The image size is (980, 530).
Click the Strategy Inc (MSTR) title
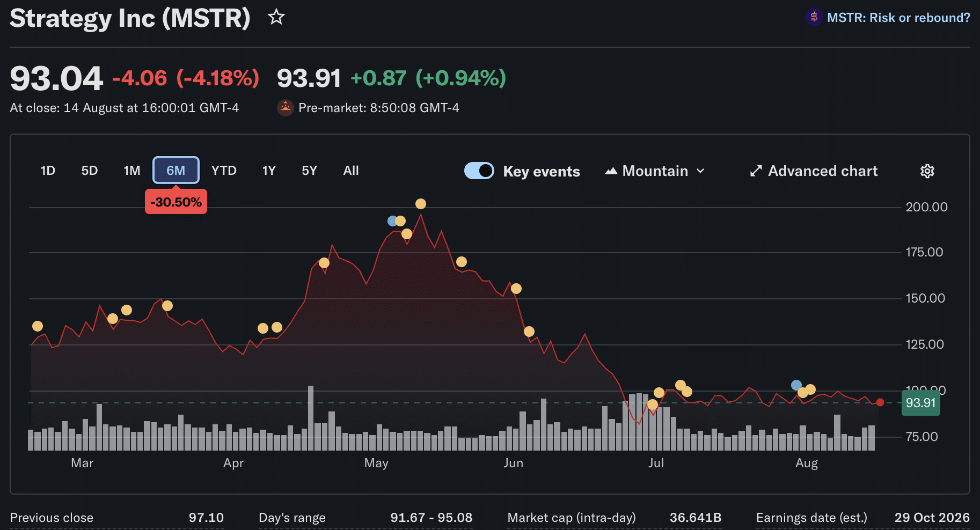tap(130, 18)
